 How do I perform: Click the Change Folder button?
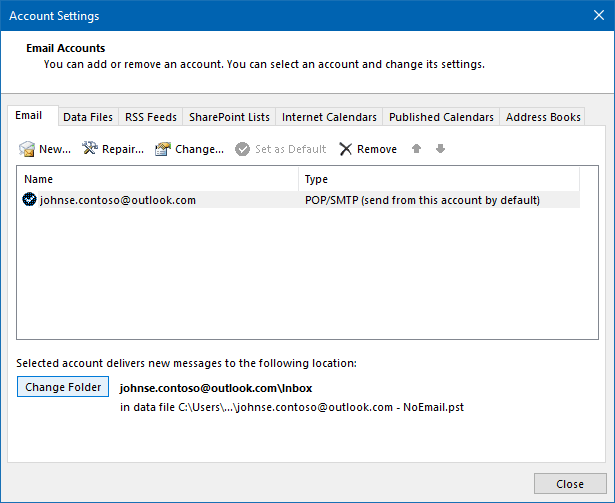coord(63,387)
